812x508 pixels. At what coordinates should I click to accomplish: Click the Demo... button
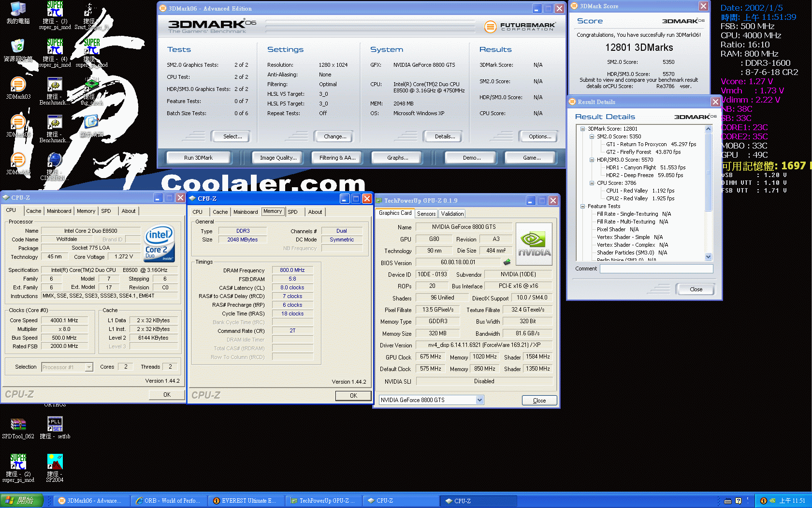pos(471,158)
